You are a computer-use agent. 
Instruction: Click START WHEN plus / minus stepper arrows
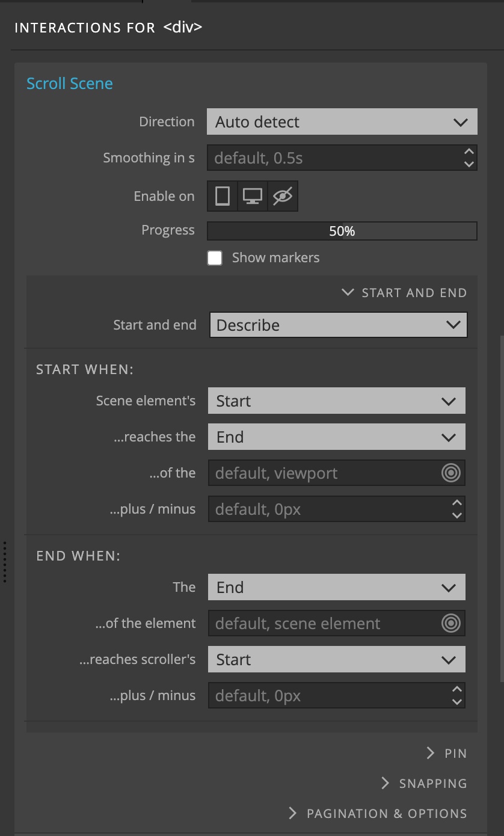pos(457,509)
